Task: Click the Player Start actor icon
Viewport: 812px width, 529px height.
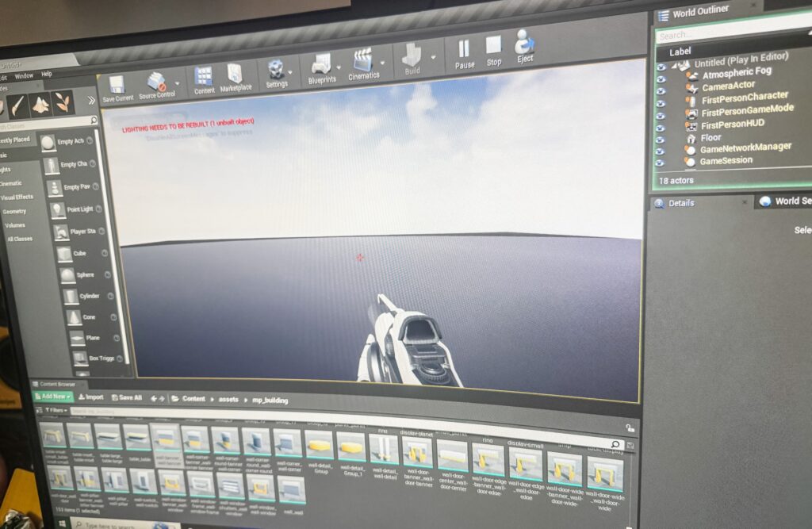Action: click(61, 232)
